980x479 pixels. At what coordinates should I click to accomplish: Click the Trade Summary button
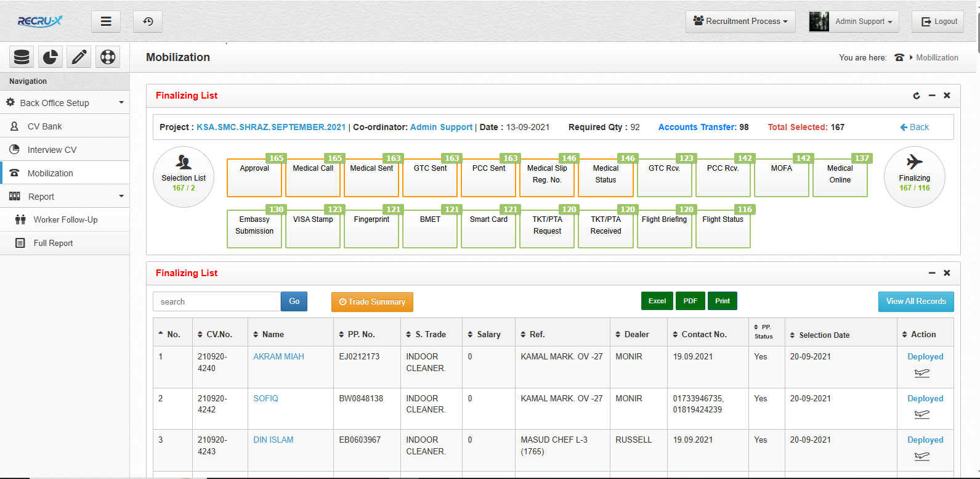point(372,302)
